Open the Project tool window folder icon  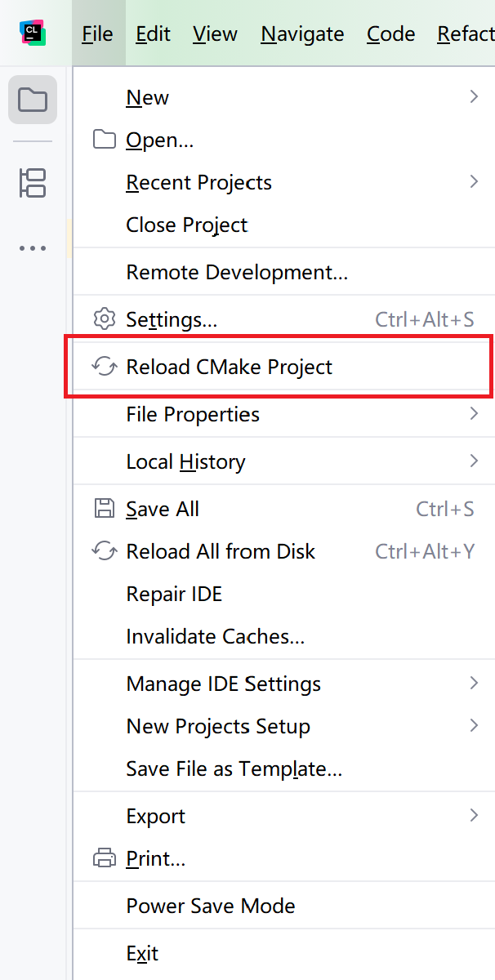32,98
